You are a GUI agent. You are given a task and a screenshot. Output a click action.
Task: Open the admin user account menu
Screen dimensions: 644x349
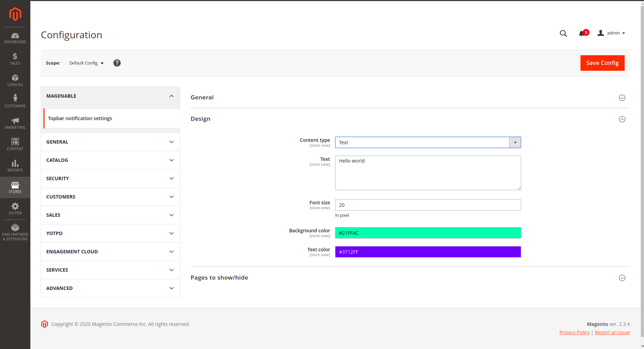click(x=611, y=33)
